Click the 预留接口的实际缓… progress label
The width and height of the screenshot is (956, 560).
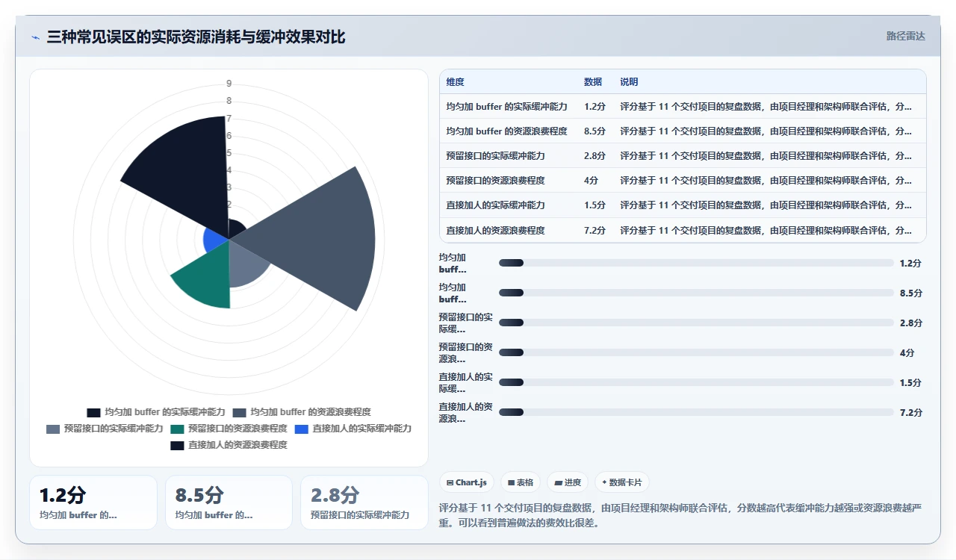(x=465, y=323)
